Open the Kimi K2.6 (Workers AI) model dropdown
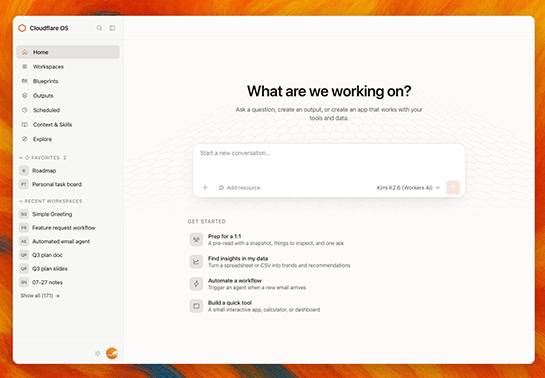The height and width of the screenshot is (378, 545). pyautogui.click(x=408, y=188)
